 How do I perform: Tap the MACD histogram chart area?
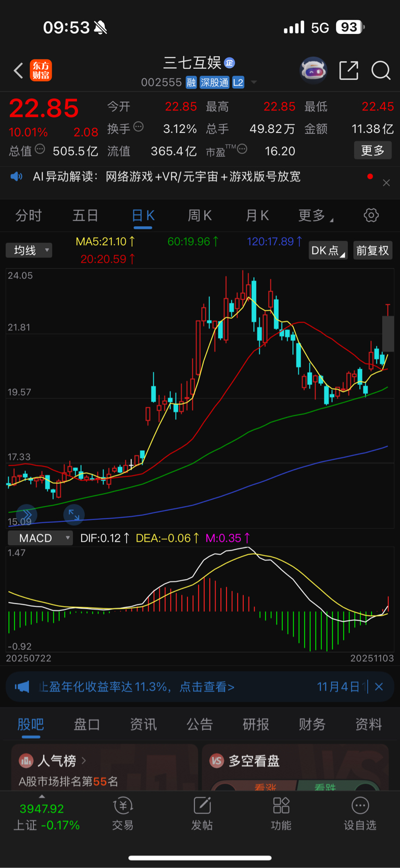[200, 600]
